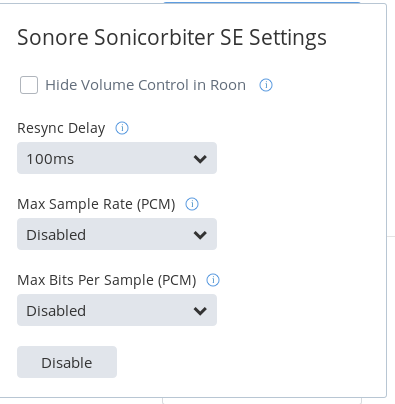Click the Max Sample Rate (PCM) label

96,204
